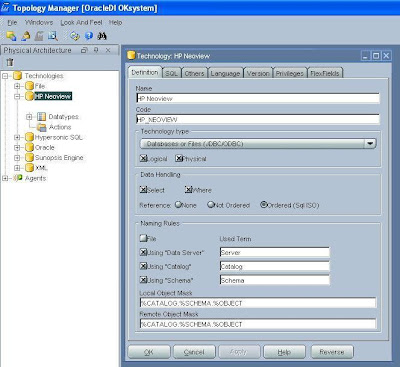Click the binoculars search toolbar icon
Image resolution: width=400 pixels, height=367 pixels.
(102, 36)
